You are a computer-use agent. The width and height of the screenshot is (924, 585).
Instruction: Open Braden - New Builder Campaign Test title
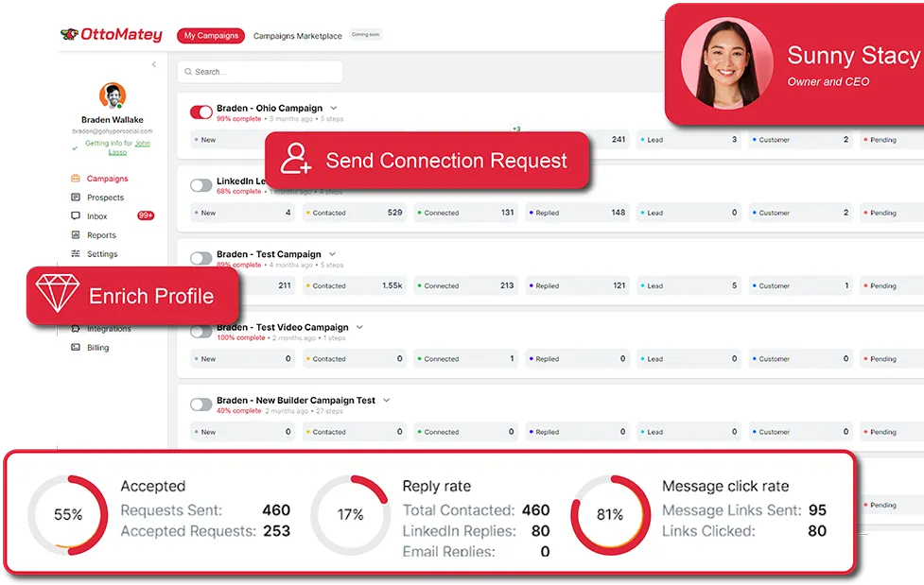tap(296, 400)
